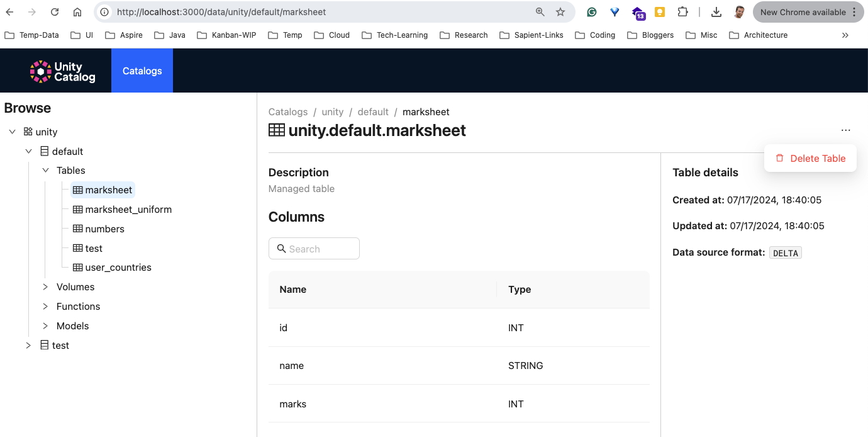Click the table icon beside marksheet_uniform

[x=78, y=209]
